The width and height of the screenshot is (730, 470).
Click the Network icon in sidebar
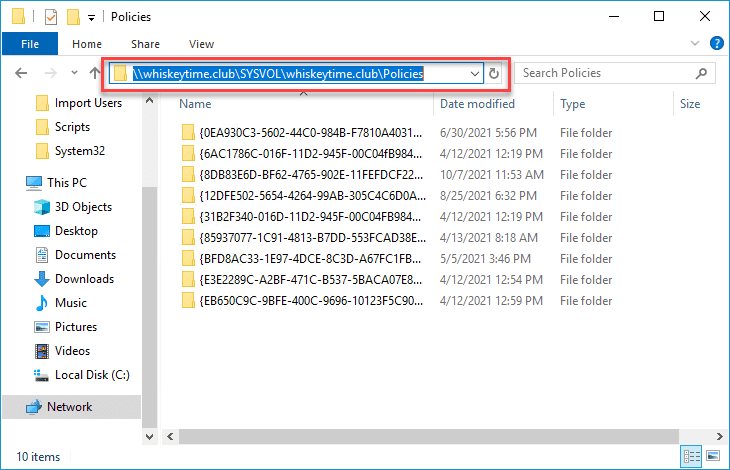(x=34, y=407)
